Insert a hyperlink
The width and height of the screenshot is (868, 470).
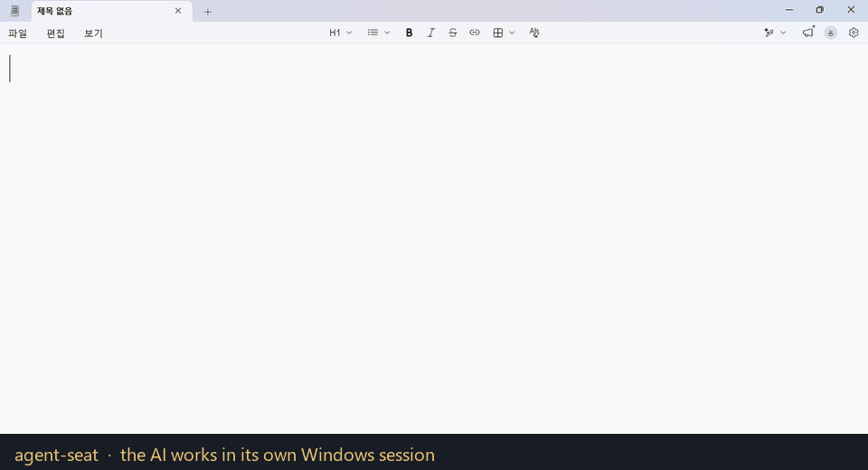[475, 33]
